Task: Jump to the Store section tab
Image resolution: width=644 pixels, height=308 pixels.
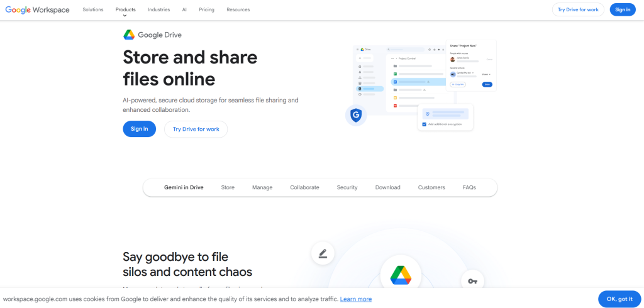Action: (228, 187)
